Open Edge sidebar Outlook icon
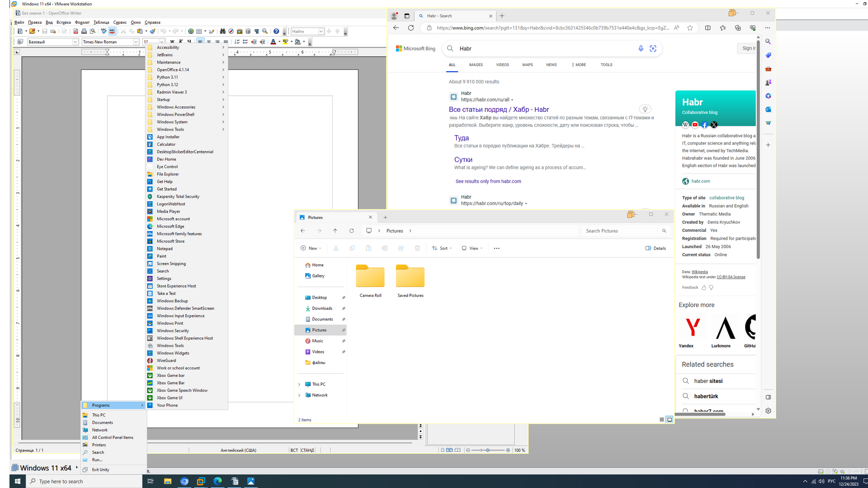The image size is (868, 488). (x=768, y=109)
